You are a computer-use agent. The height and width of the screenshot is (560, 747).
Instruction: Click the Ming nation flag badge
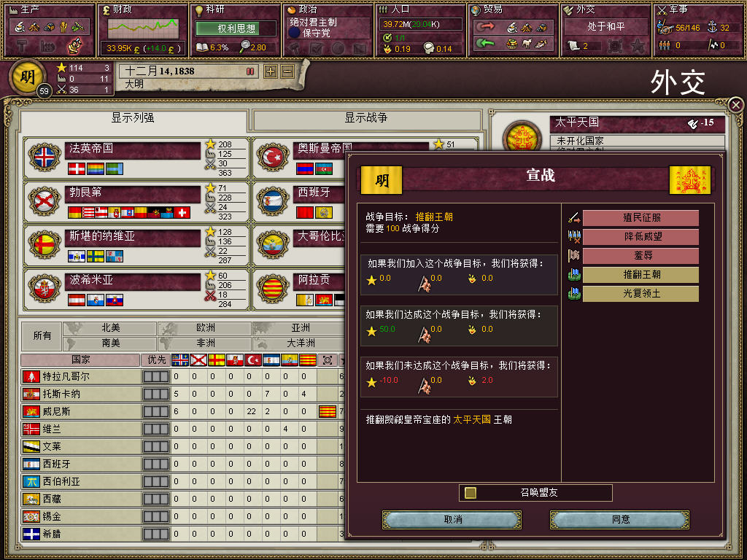coord(27,77)
